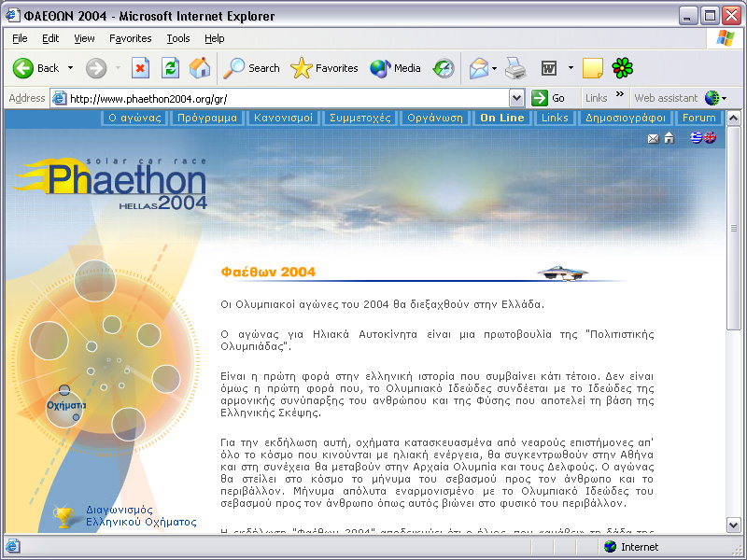Open the Favorites menu
Image resolution: width=747 pixels, height=560 pixels.
130,38
